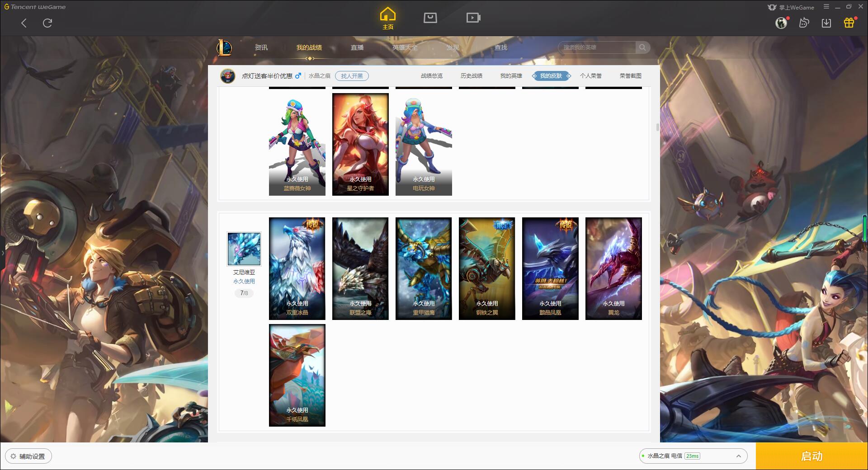
Task: Open the user avatar profile icon
Action: pyautogui.click(x=781, y=23)
